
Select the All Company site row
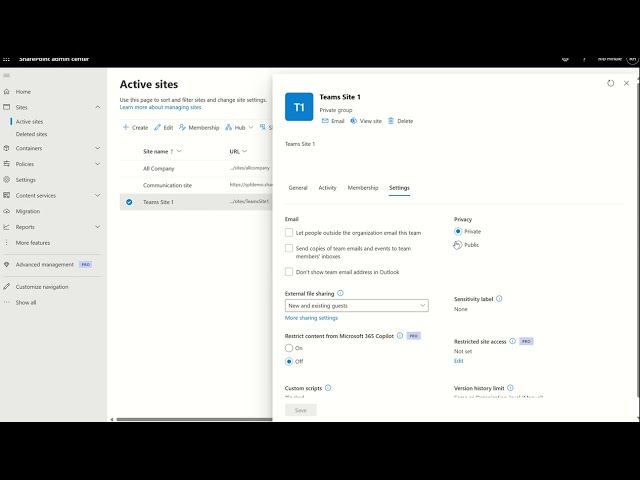pyautogui.click(x=196, y=169)
